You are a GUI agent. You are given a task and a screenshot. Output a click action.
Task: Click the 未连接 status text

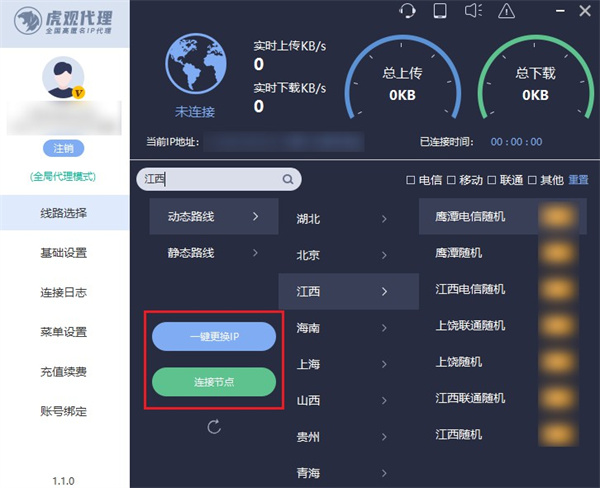click(195, 112)
